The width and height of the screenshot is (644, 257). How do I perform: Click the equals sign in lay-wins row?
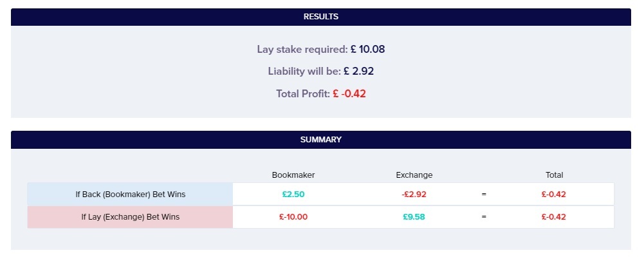point(484,216)
